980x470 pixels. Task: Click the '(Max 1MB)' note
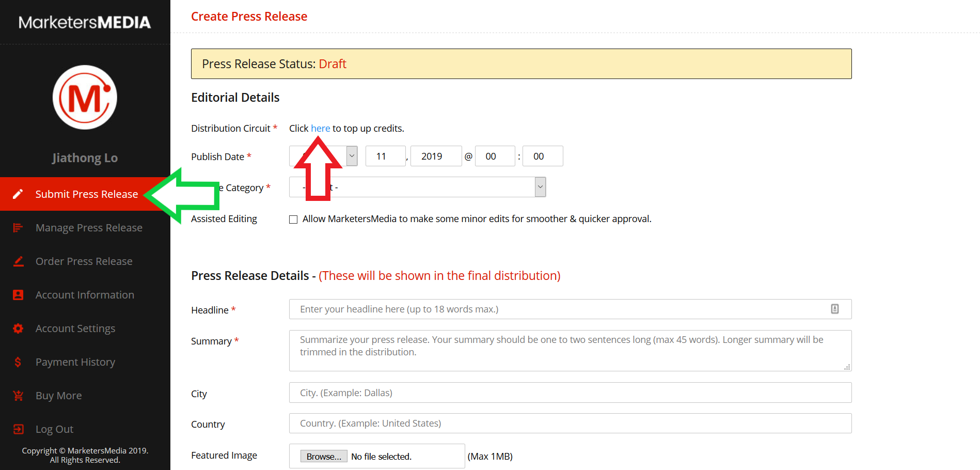(490, 457)
